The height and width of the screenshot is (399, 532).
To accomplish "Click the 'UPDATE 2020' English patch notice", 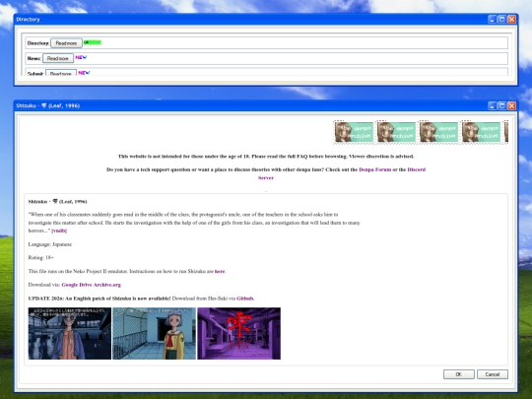I will click(x=100, y=299).
